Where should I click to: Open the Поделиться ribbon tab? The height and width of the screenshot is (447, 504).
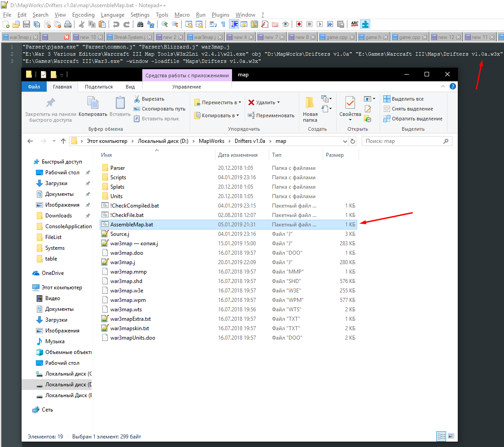click(99, 87)
